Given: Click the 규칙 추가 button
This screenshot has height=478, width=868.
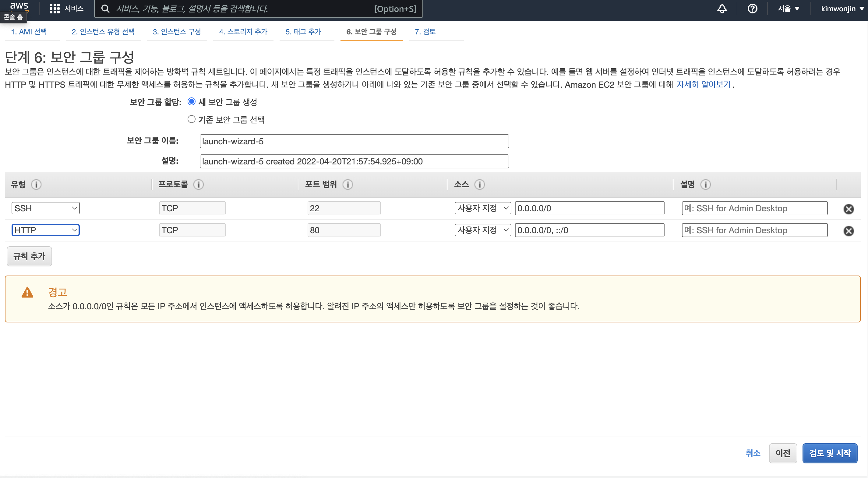Looking at the screenshot, I should pos(29,256).
